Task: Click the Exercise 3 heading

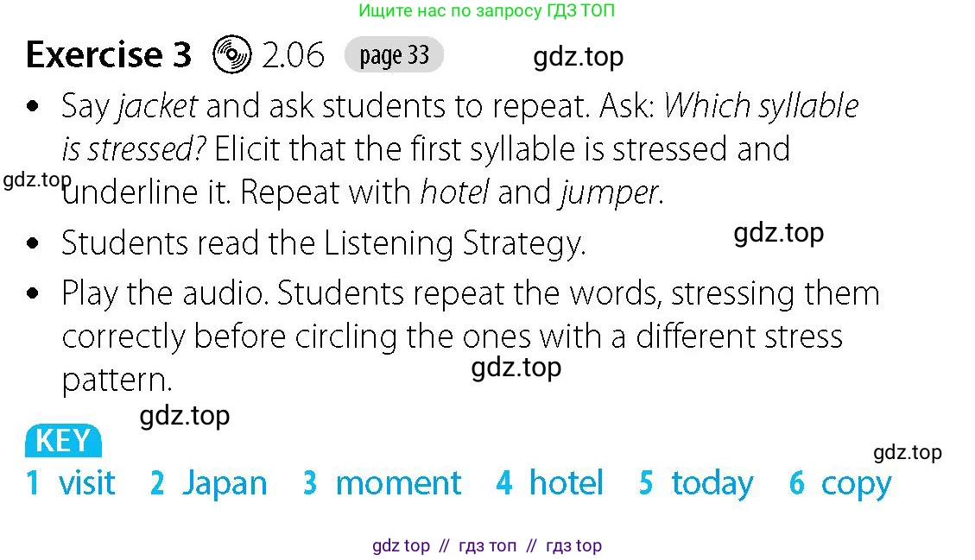Action: (x=109, y=54)
